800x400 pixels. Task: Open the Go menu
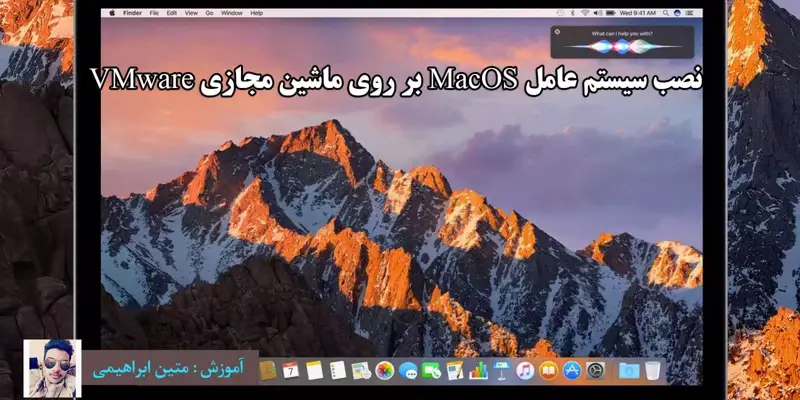click(209, 13)
